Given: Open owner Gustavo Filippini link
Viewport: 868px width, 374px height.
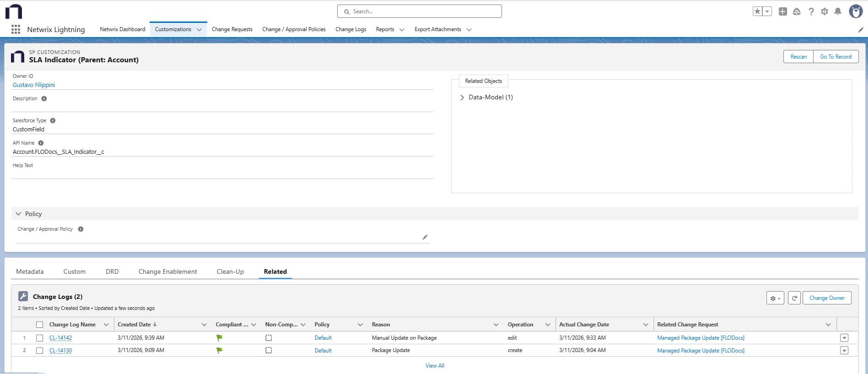Looking at the screenshot, I should click(34, 85).
